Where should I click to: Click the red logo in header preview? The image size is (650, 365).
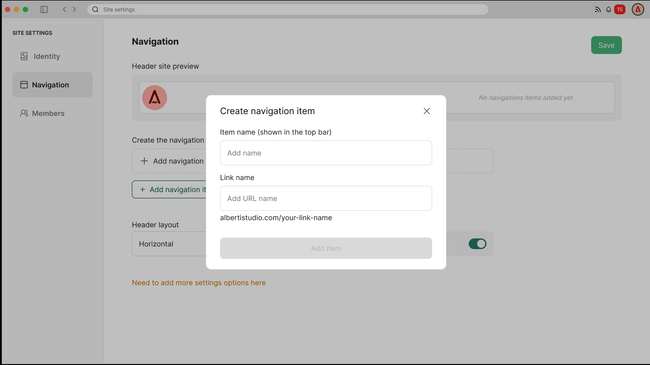155,98
